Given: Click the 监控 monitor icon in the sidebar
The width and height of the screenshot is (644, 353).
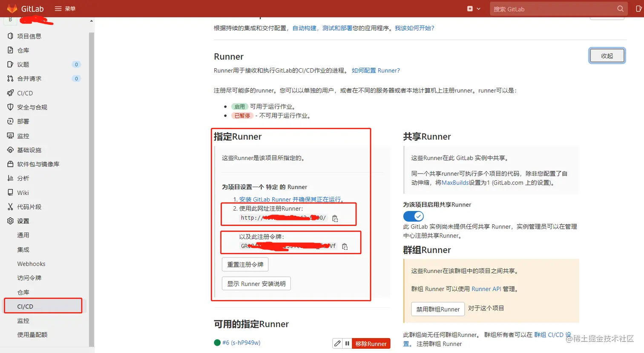Looking at the screenshot, I should 11,136.
